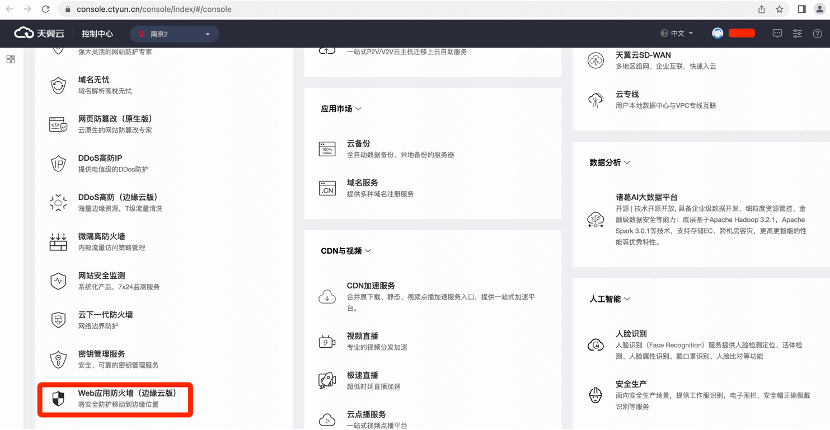Open the 人脸识别 icon

point(596,345)
